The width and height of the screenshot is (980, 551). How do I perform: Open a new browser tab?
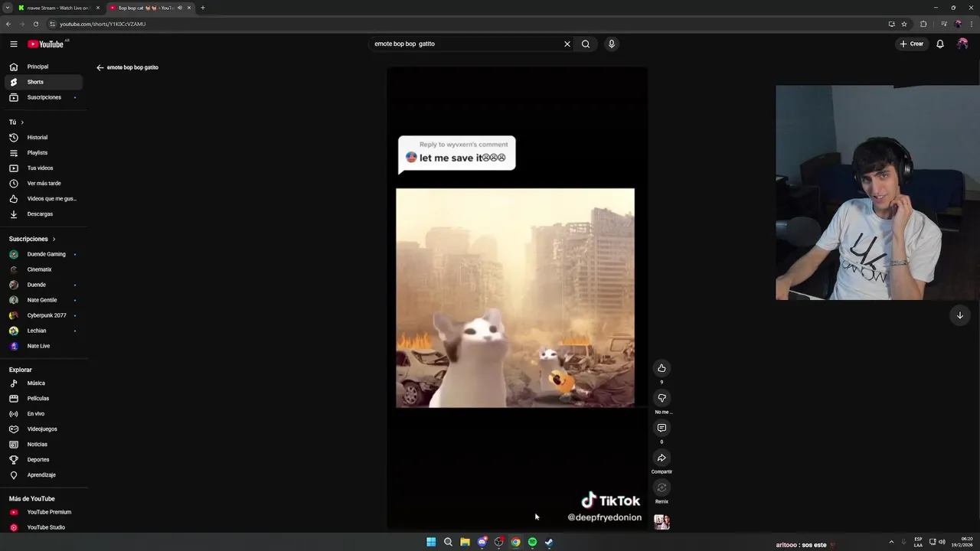(x=203, y=8)
